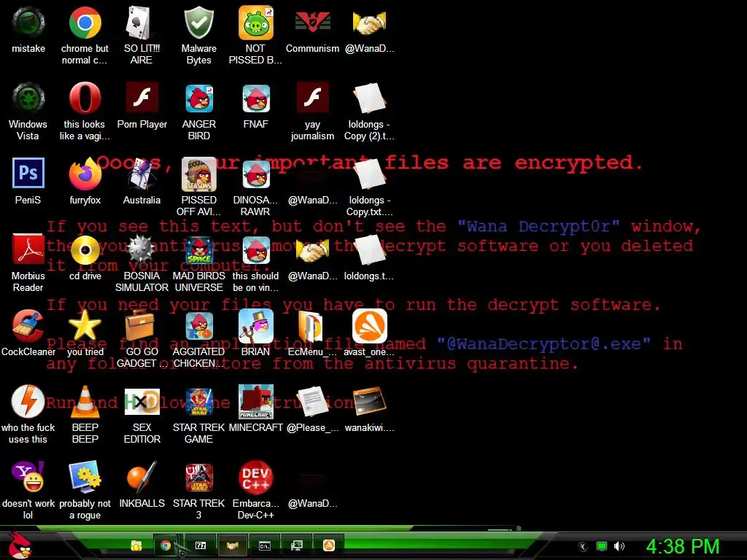Run the orange 'avast_one...' installer icon

click(369, 326)
